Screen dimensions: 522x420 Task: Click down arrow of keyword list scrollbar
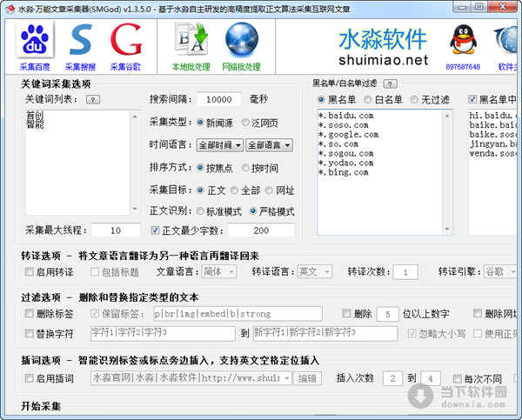point(135,209)
